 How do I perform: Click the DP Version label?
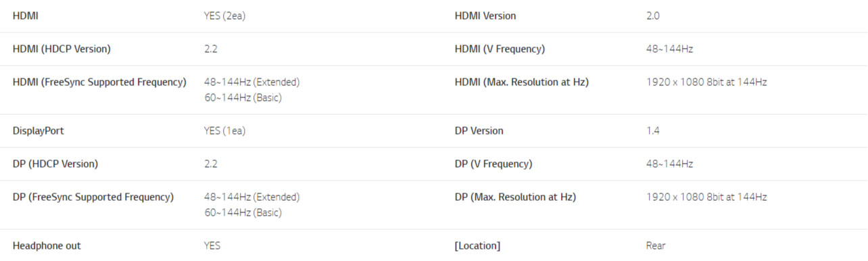(479, 130)
